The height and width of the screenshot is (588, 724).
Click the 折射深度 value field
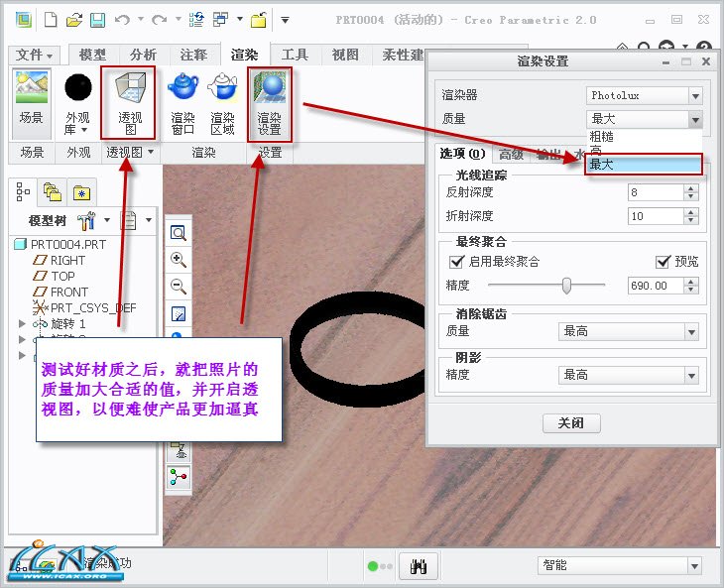tap(656, 216)
